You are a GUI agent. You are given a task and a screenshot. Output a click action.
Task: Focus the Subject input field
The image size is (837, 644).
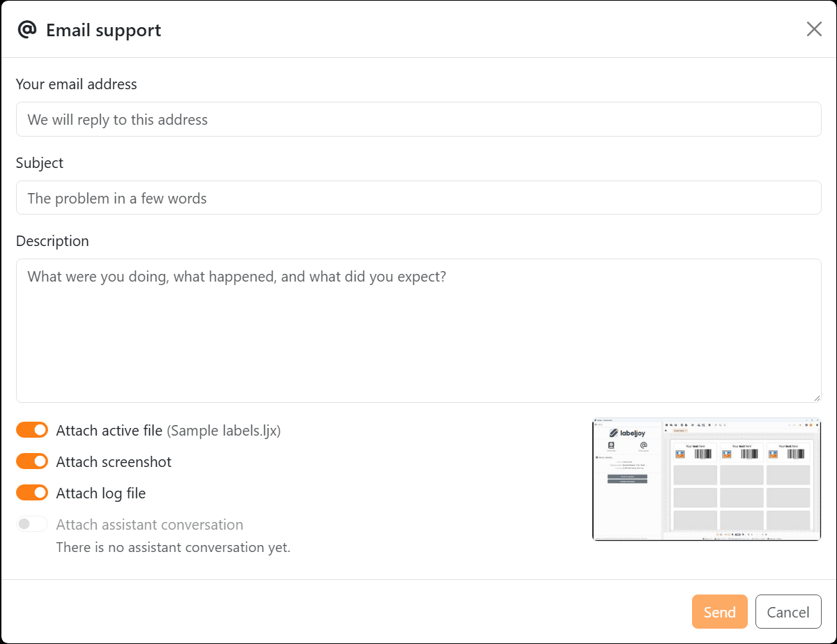tap(418, 198)
